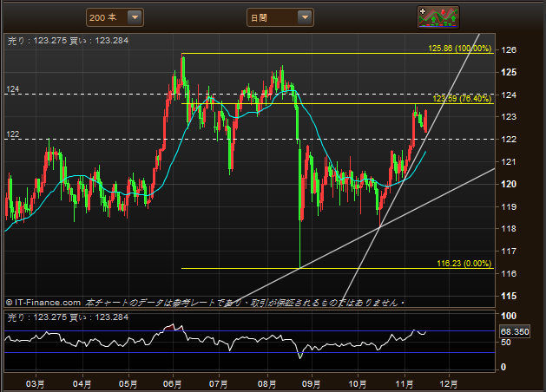Viewport: 546px width, 392px height.
Task: Click RSI axis label 50
Action: (505, 343)
